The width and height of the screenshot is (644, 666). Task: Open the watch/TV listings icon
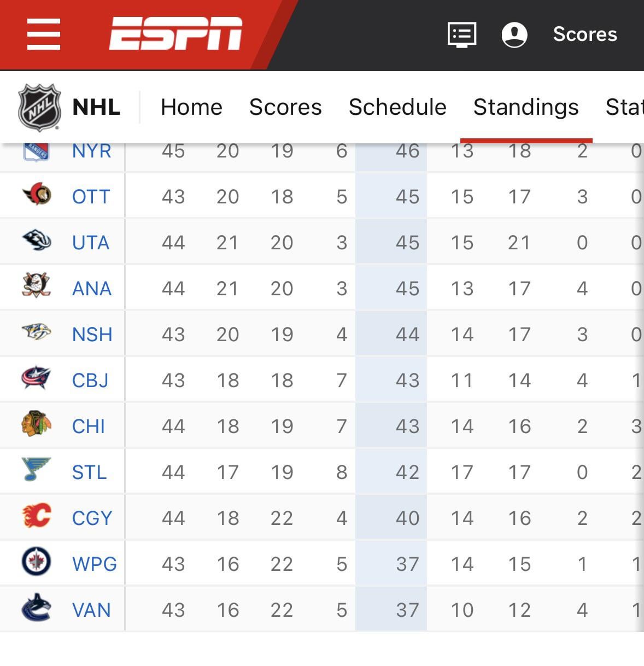click(x=462, y=34)
